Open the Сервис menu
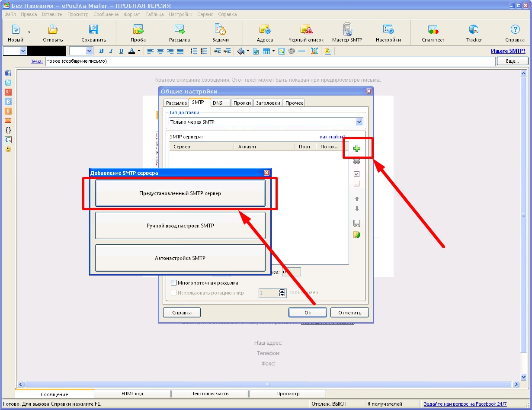The height and width of the screenshot is (410, 532). tap(205, 14)
